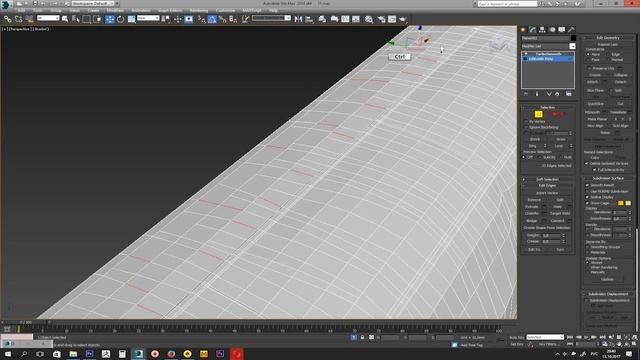Click the Chamfer button in Edit Edges
Image resolution: width=640 pixels, height=360 pixels.
[532, 213]
